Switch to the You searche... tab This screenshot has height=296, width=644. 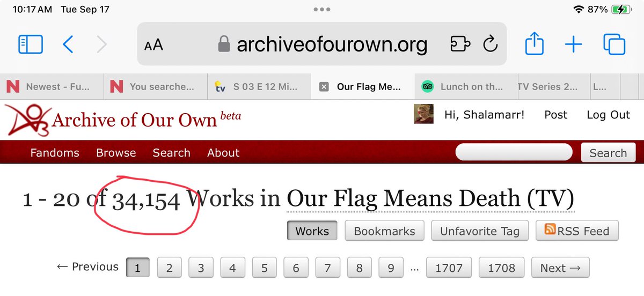point(156,86)
